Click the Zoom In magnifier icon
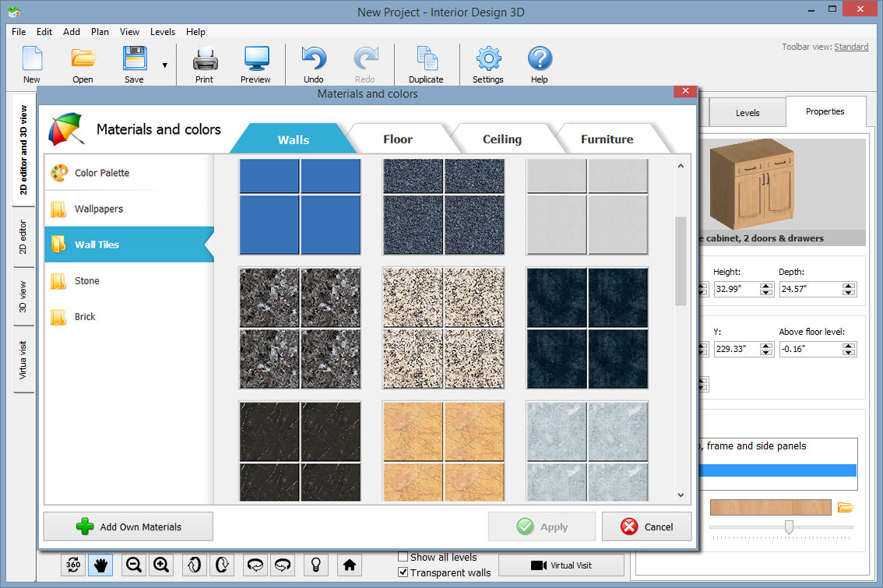 click(161, 565)
